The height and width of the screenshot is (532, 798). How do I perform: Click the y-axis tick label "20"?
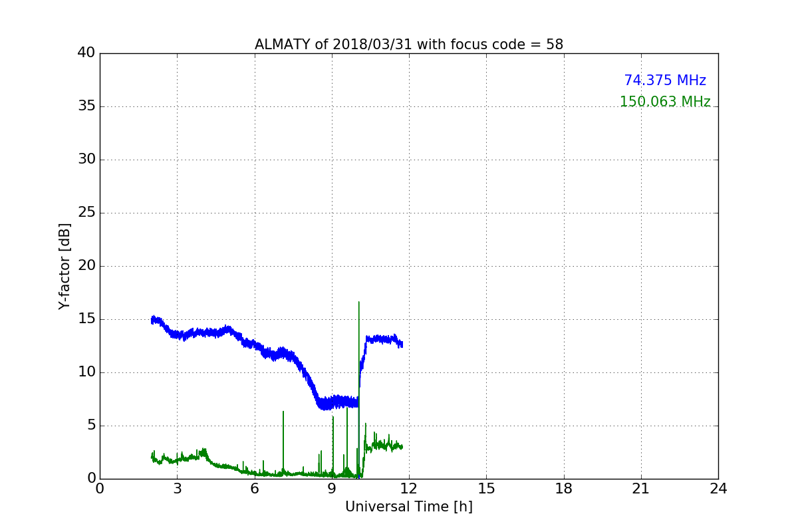[x=86, y=266]
